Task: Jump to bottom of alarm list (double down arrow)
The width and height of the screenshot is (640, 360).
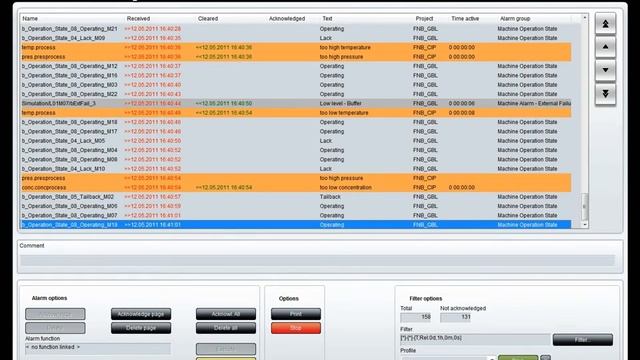Action: pos(605,93)
